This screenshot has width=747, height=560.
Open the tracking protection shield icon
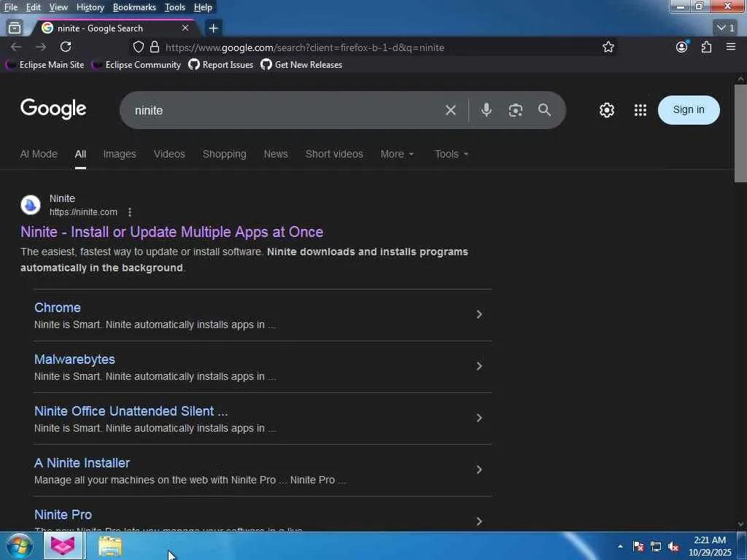[x=138, y=47]
